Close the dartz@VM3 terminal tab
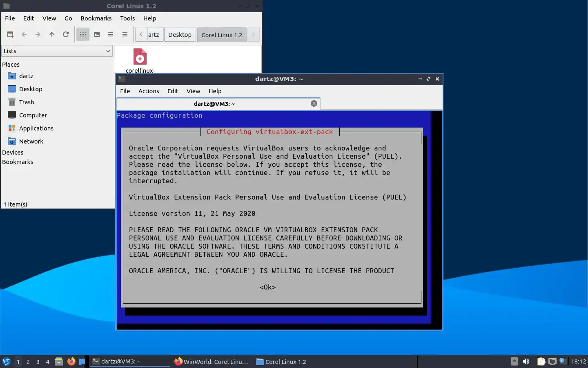 314,103
